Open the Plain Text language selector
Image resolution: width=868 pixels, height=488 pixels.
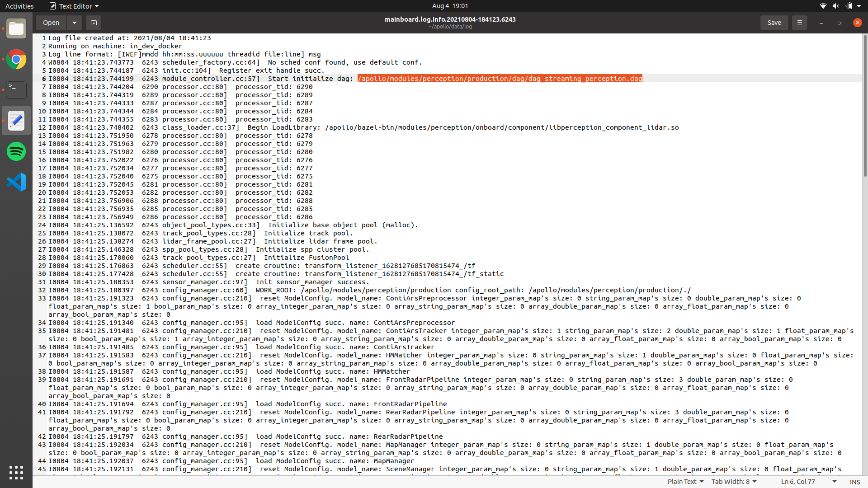[x=685, y=481]
